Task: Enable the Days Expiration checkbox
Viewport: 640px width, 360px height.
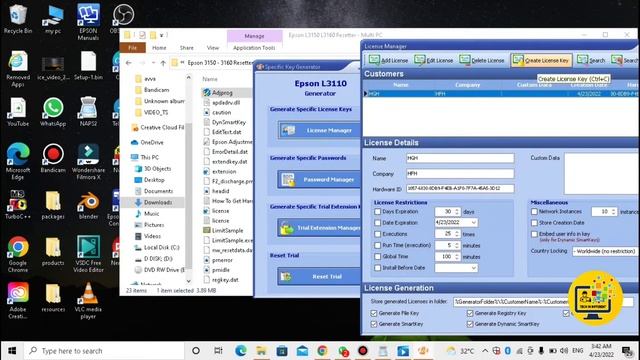Action: (x=378, y=211)
